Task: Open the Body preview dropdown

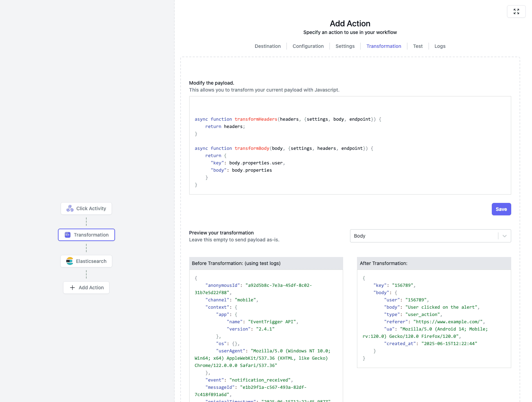Action: 430,236
